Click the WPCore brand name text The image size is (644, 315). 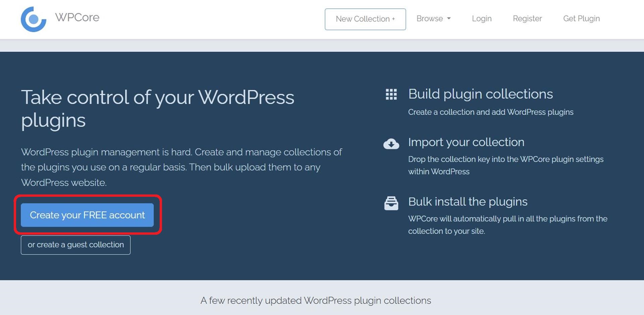click(x=77, y=17)
